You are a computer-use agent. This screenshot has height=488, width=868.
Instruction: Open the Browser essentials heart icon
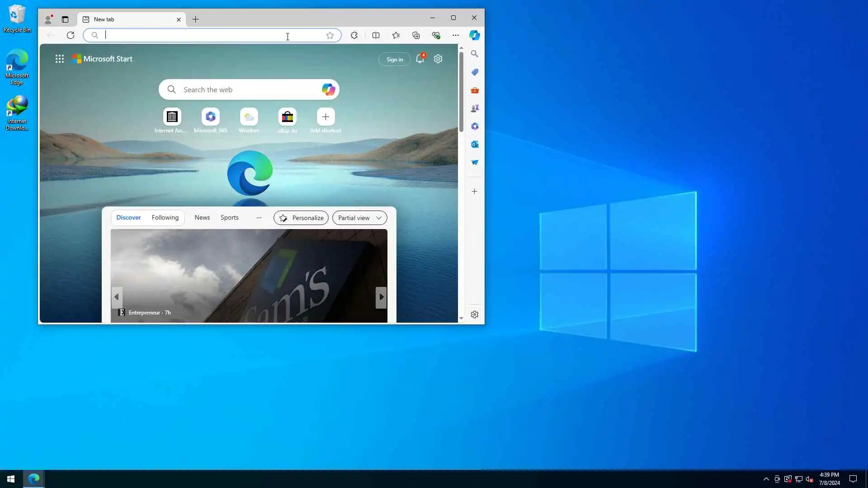coord(436,35)
